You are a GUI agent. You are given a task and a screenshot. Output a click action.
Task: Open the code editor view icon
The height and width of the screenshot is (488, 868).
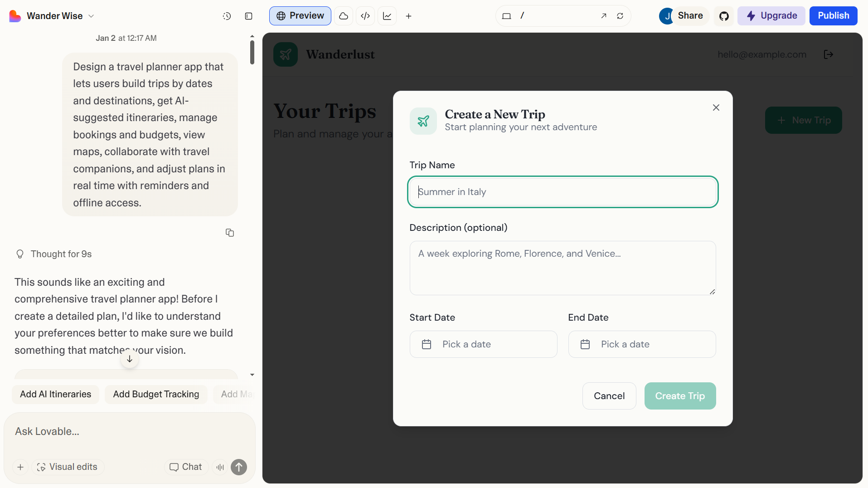[365, 16]
